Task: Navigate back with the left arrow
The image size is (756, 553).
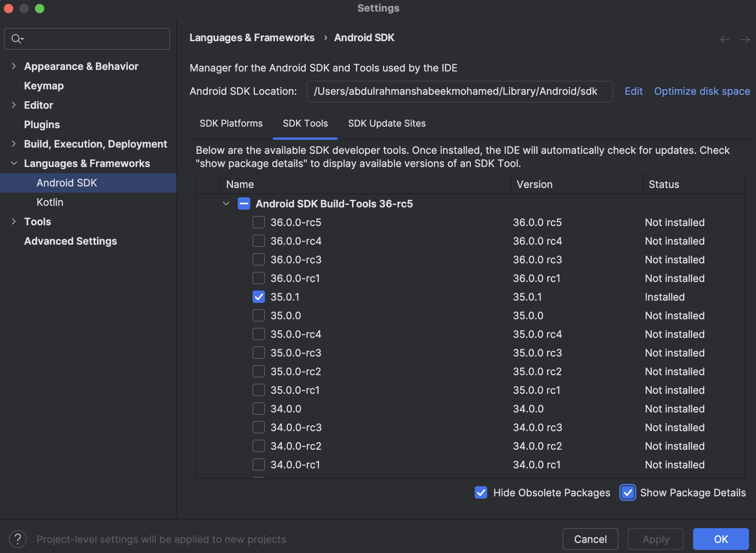Action: [725, 40]
